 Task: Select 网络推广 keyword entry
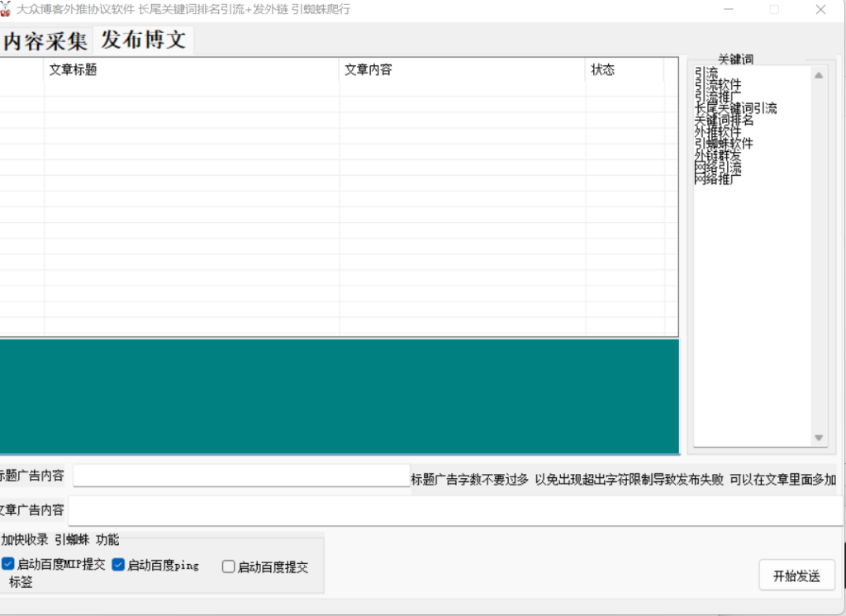click(718, 178)
